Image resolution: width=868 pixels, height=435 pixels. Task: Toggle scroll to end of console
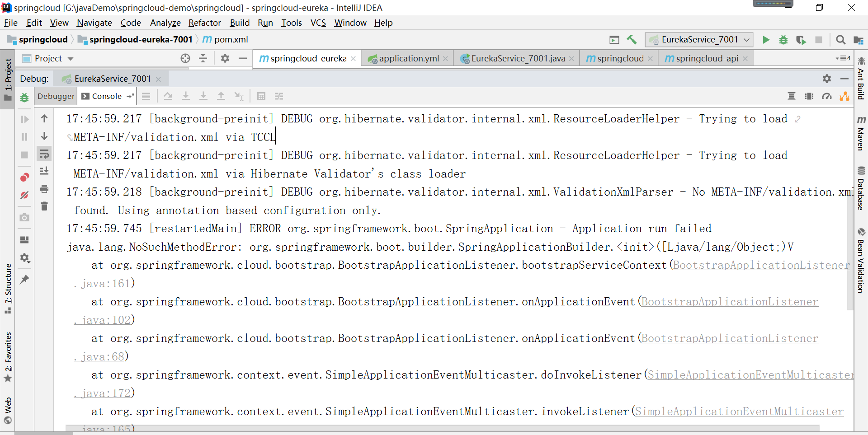click(44, 171)
